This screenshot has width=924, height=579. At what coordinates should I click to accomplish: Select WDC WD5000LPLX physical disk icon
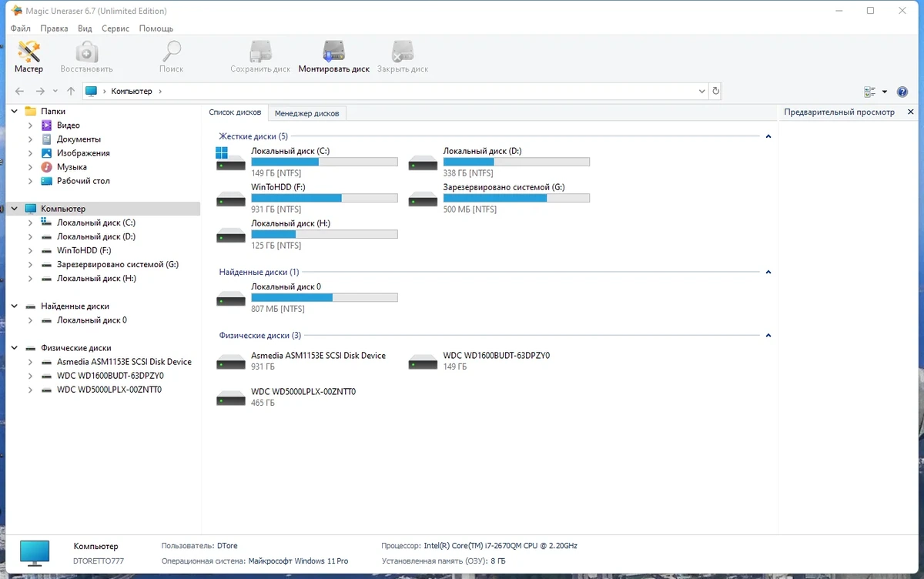click(x=230, y=397)
